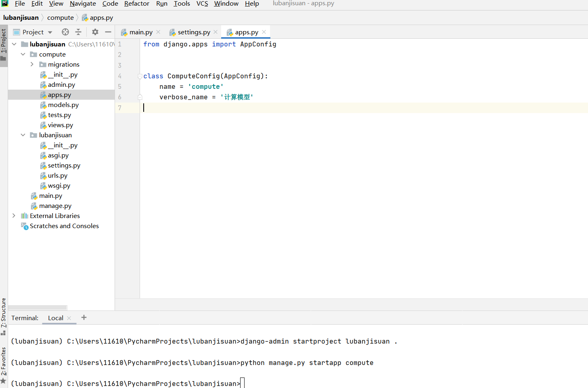This screenshot has height=388, width=588.
Task: Select settings.py in the project tree
Action: point(64,166)
